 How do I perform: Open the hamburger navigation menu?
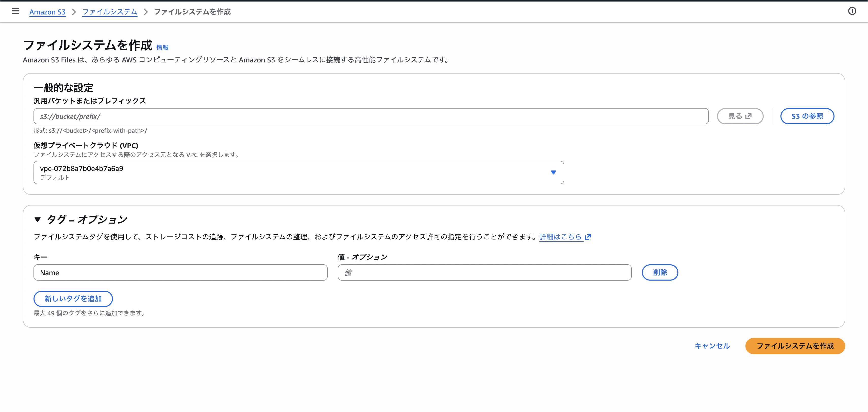15,11
